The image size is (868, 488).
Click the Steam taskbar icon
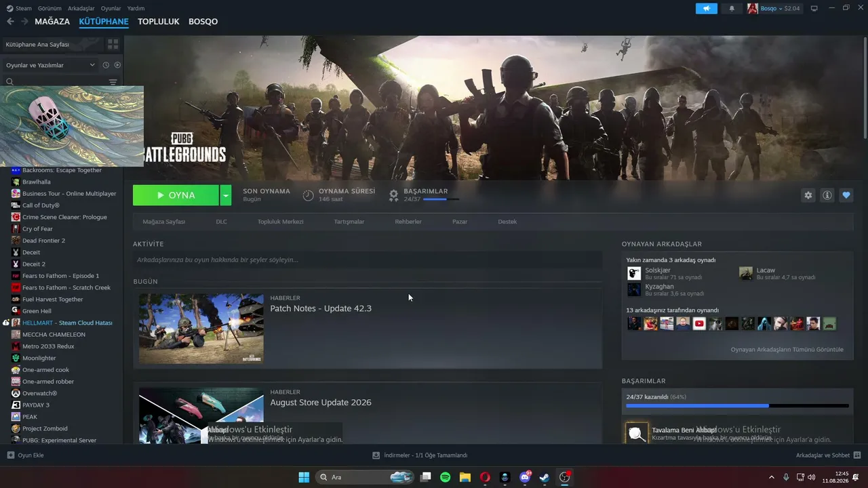pos(545,477)
